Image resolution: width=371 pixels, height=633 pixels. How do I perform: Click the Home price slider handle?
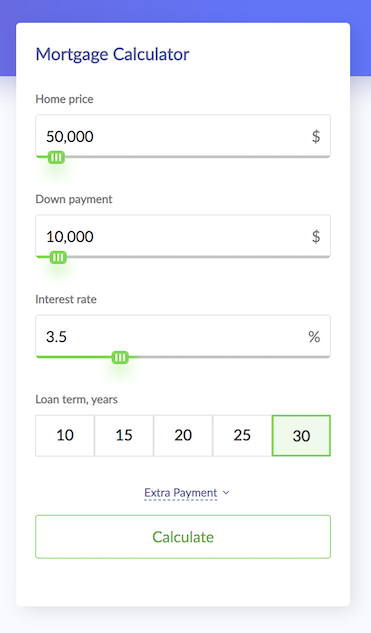point(56,157)
